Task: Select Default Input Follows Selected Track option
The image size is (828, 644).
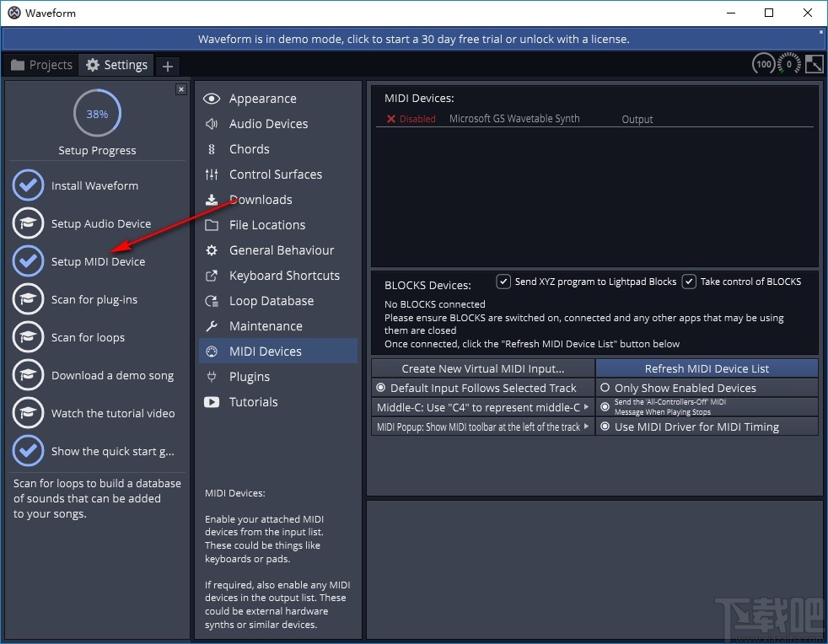Action: pos(483,388)
